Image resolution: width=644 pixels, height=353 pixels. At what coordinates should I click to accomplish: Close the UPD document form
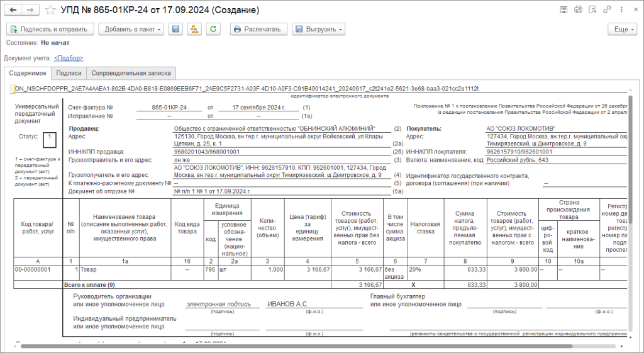(x=635, y=9)
